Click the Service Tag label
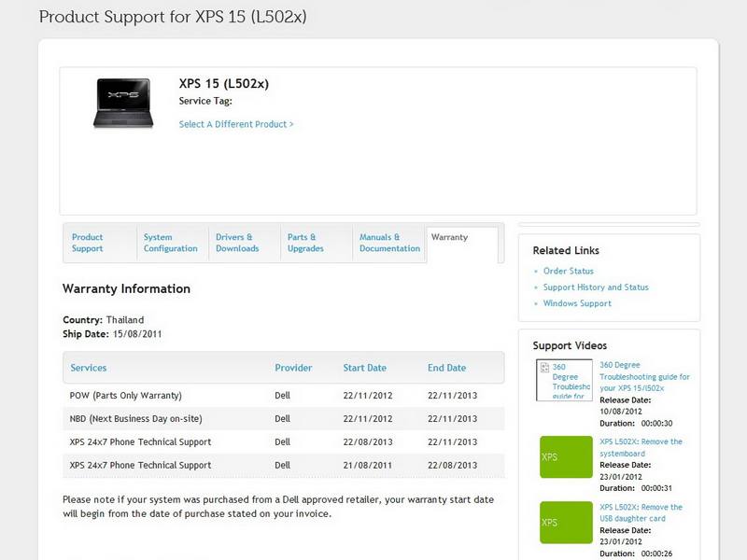Image resolution: width=747 pixels, height=560 pixels. pos(205,101)
